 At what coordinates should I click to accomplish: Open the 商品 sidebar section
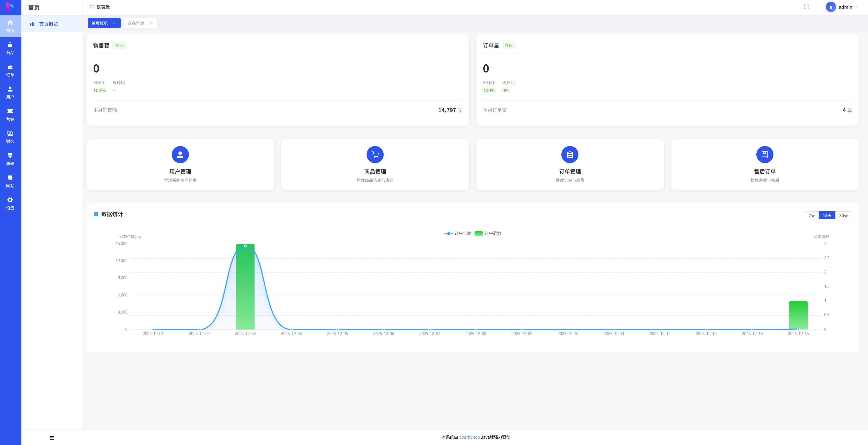click(10, 48)
